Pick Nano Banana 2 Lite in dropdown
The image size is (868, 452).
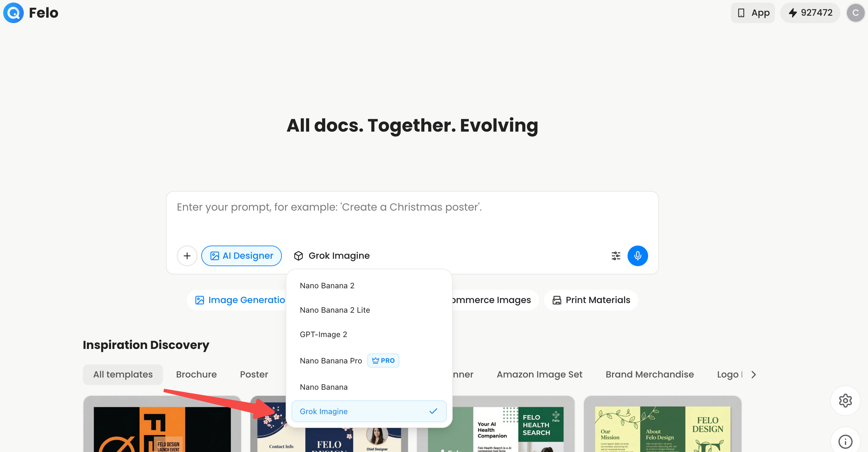tap(369, 310)
